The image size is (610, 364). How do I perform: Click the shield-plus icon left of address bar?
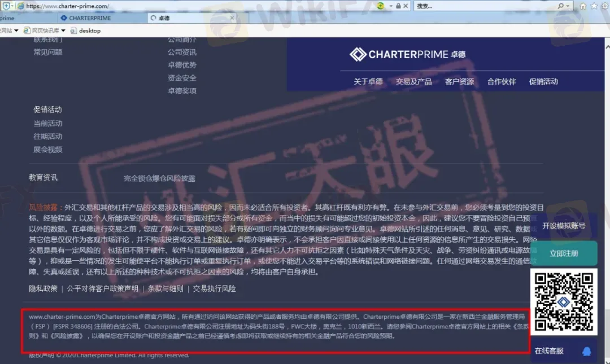point(6,6)
